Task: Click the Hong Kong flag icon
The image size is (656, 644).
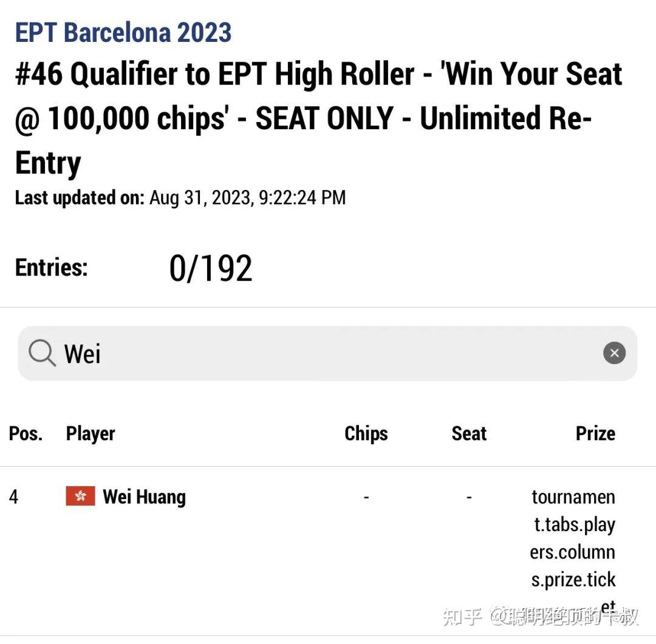Action: click(80, 497)
